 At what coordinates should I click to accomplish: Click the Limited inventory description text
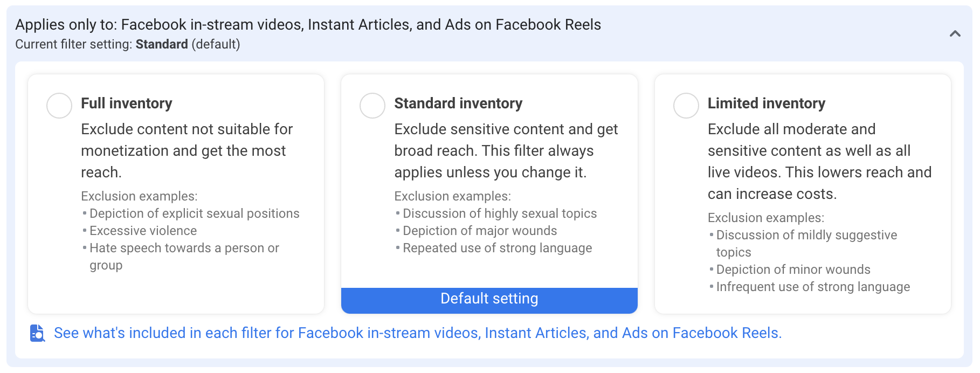(819, 162)
